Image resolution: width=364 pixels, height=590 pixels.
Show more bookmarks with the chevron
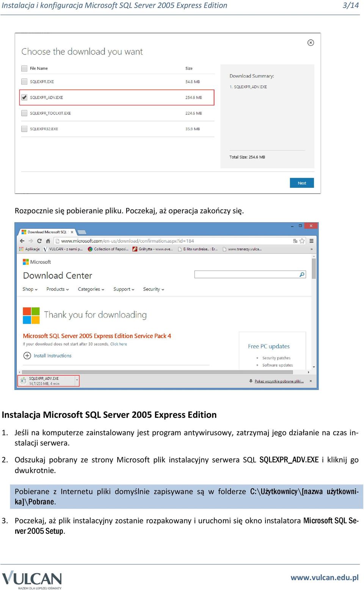(x=312, y=249)
